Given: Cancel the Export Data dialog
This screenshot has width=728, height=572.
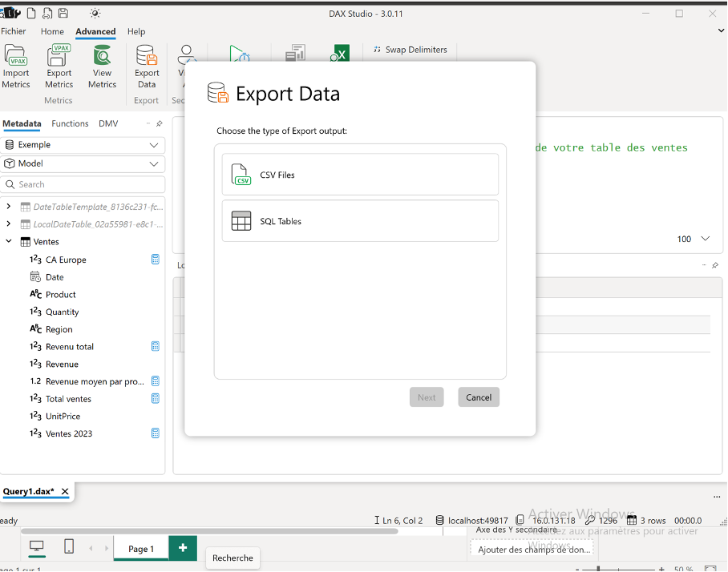Looking at the screenshot, I should 479,397.
